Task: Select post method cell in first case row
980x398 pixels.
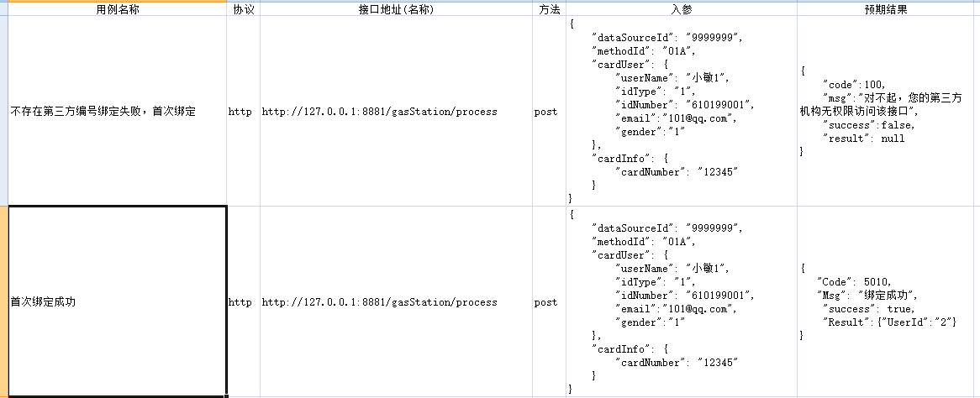Action: pyautogui.click(x=549, y=111)
